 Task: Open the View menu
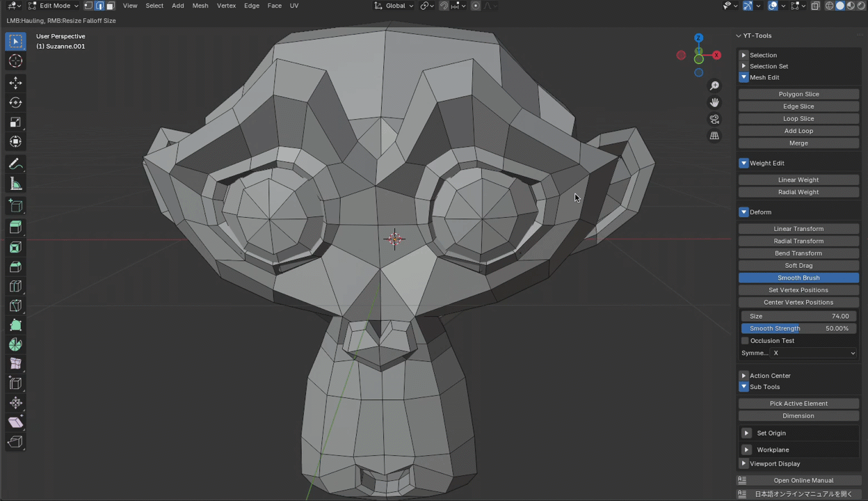(130, 6)
